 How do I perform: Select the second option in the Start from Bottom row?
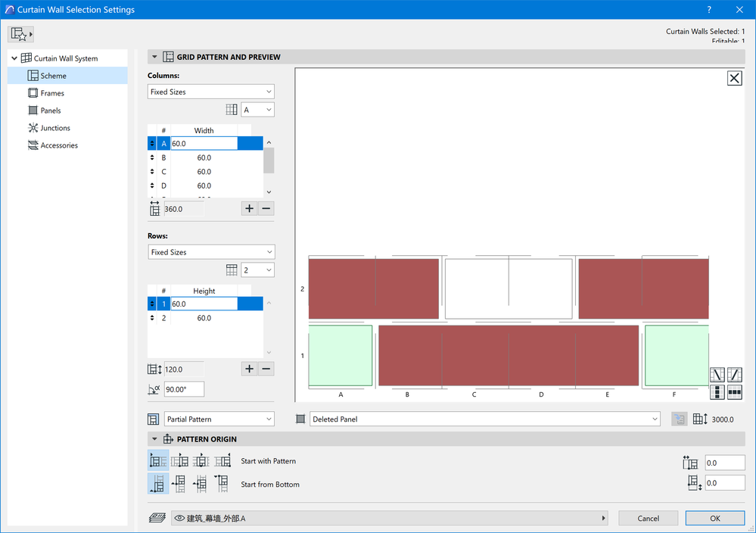tap(180, 483)
